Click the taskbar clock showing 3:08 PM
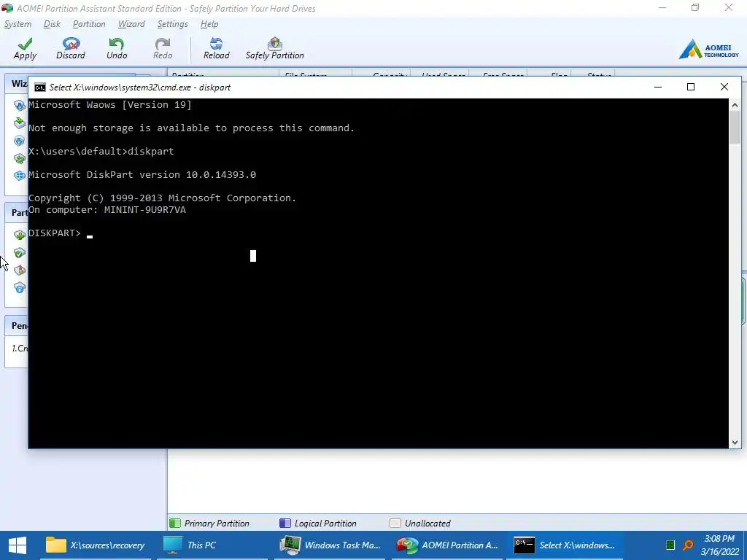This screenshot has width=747, height=560. (719, 545)
